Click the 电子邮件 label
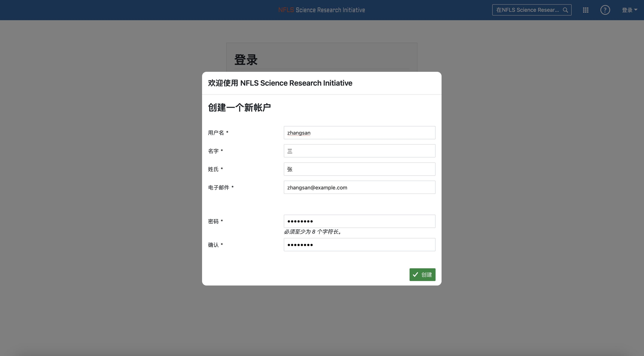 pyautogui.click(x=219, y=187)
